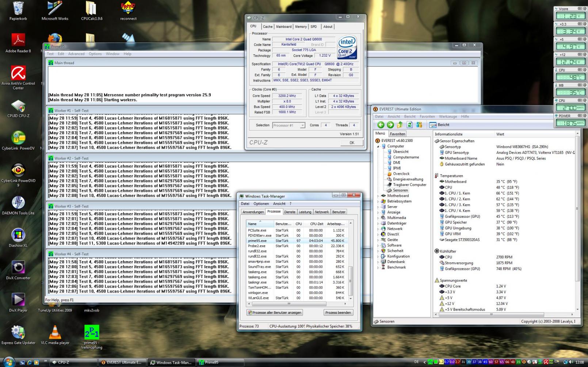Refresh the EVEREST sensor readings
This screenshot has width=588, height=367.
(x=410, y=125)
